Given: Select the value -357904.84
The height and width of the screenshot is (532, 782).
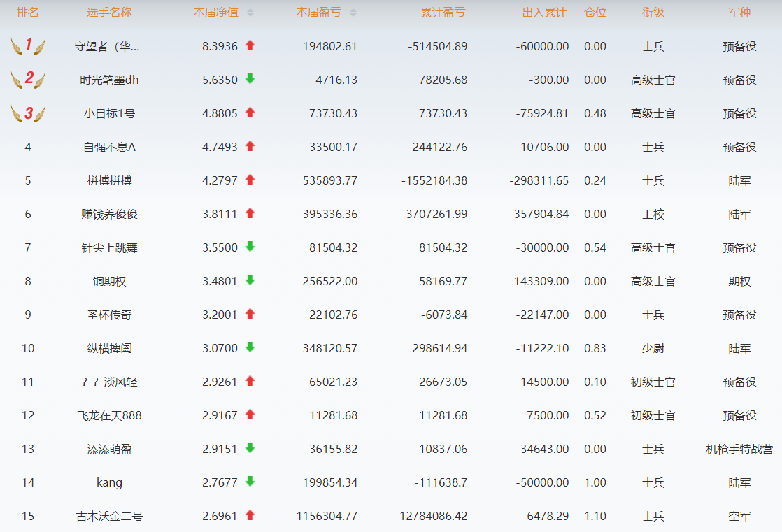Looking at the screenshot, I should [x=539, y=215].
